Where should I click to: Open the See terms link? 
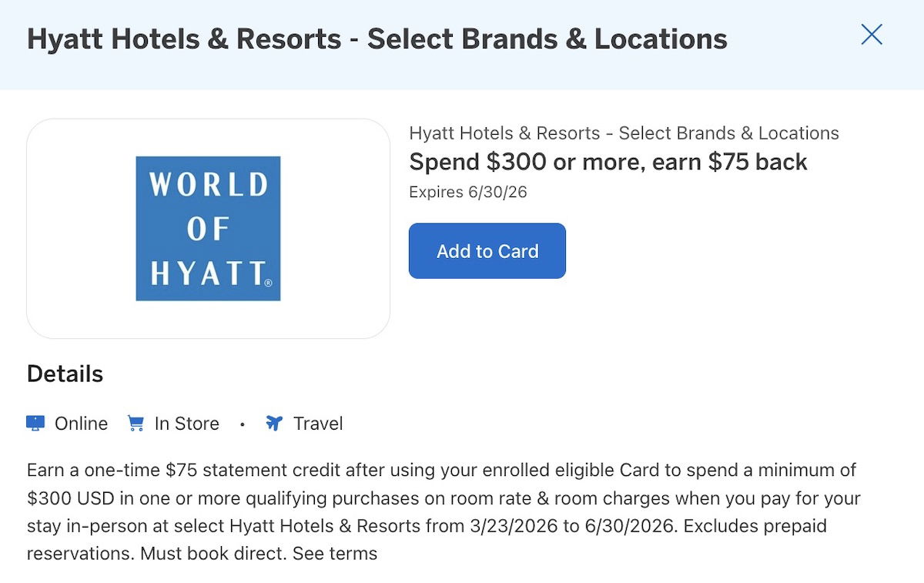point(335,553)
